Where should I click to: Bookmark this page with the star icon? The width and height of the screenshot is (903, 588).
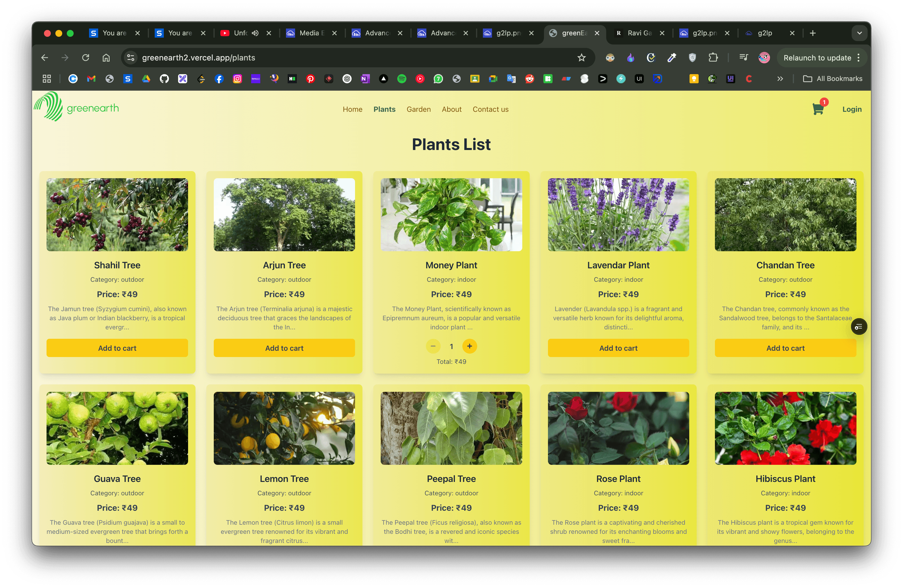click(x=581, y=58)
